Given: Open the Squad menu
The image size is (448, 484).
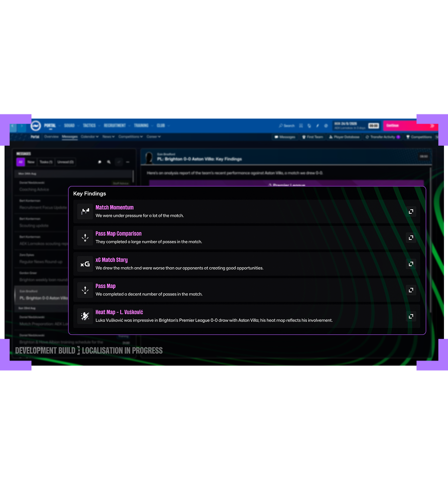Looking at the screenshot, I should pos(70,126).
